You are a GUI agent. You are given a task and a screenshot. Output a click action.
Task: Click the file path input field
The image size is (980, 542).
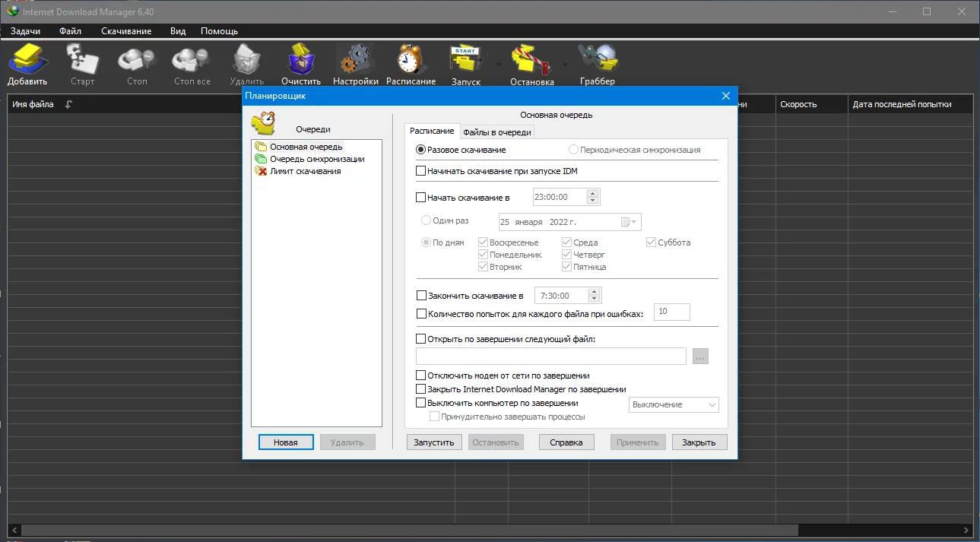click(x=551, y=356)
